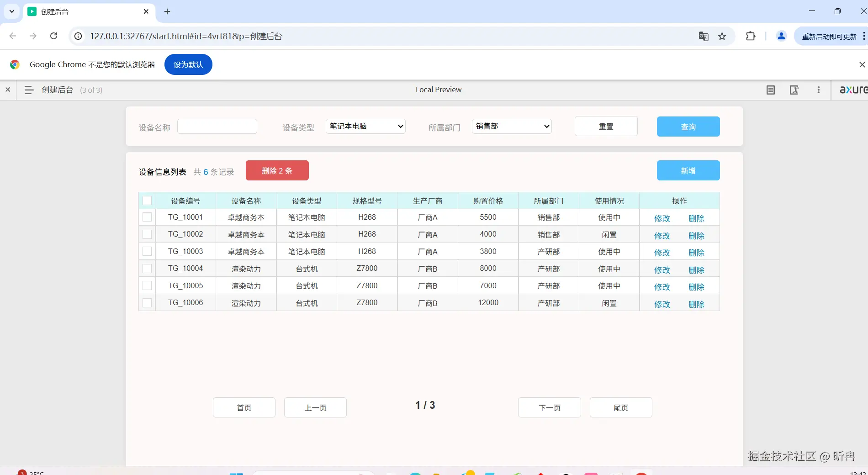Open a new browser tab

point(167,11)
